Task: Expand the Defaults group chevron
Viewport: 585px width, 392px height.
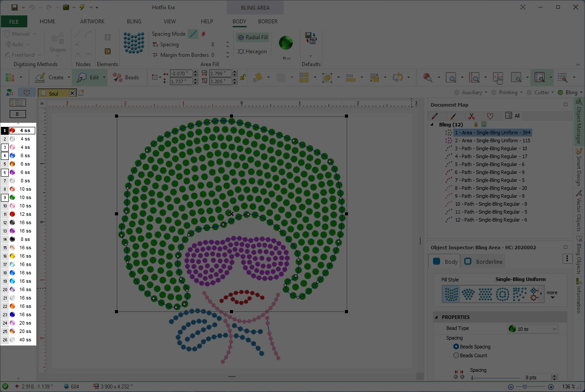Action: click(311, 55)
